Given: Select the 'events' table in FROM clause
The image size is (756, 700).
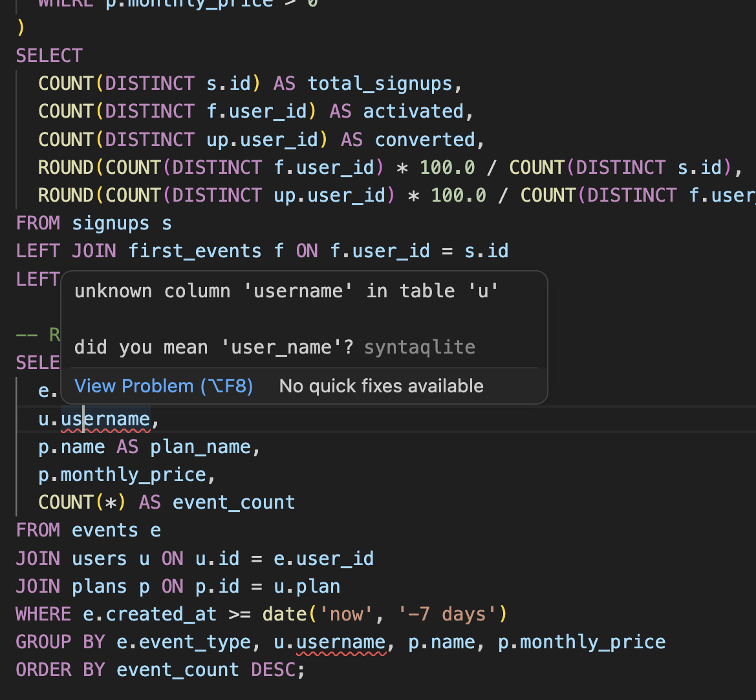Looking at the screenshot, I should [105, 529].
